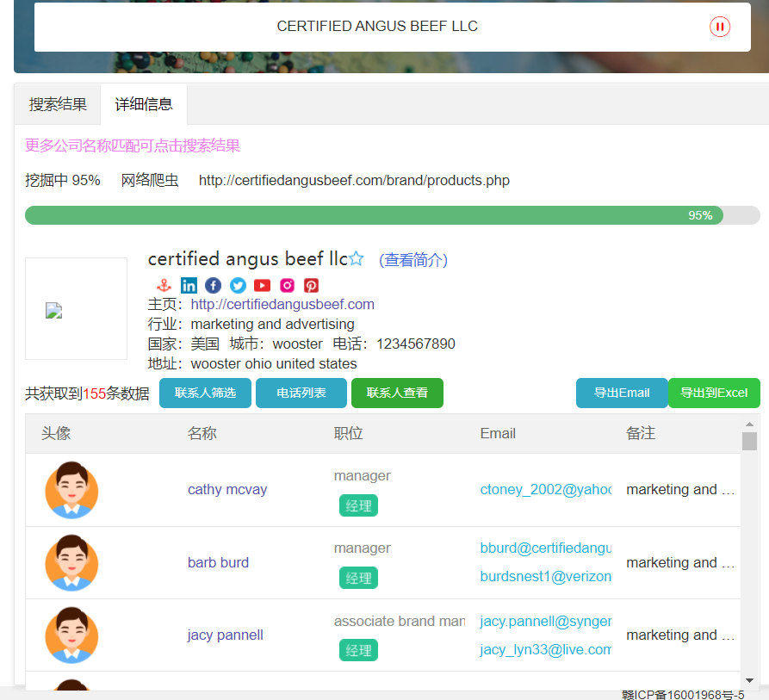
Task: Switch to the 搜索结果 tab
Action: 58,104
